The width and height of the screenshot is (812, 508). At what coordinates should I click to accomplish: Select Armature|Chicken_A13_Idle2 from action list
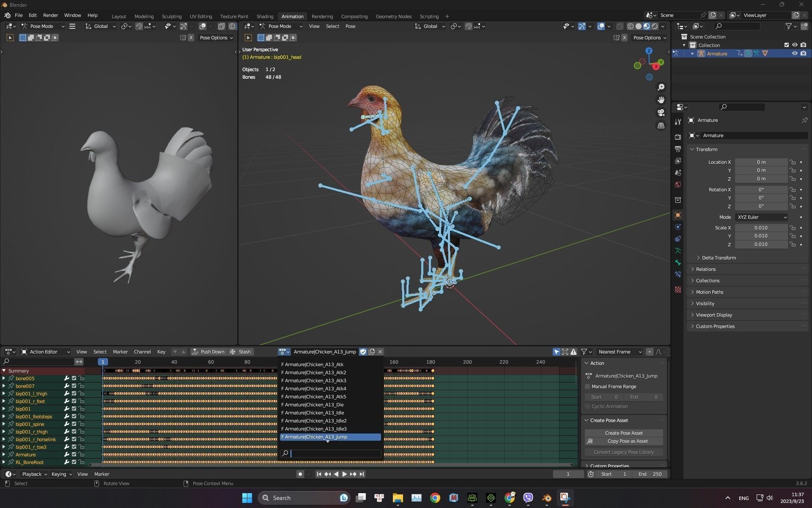click(x=330, y=421)
